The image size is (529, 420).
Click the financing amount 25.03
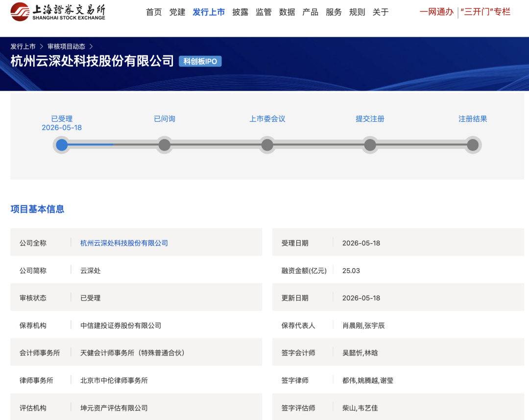click(x=351, y=271)
